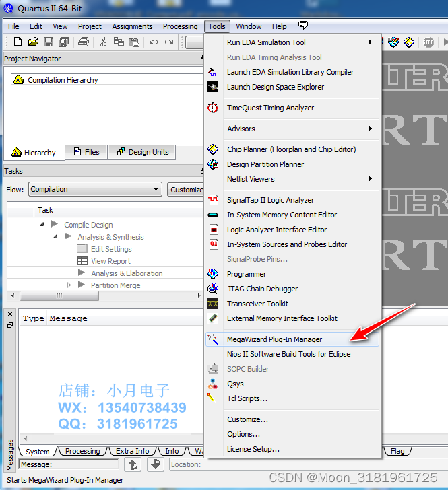The image size is (448, 490).
Task: Collapse the Analysis & Synthesis node
Action: (55, 236)
